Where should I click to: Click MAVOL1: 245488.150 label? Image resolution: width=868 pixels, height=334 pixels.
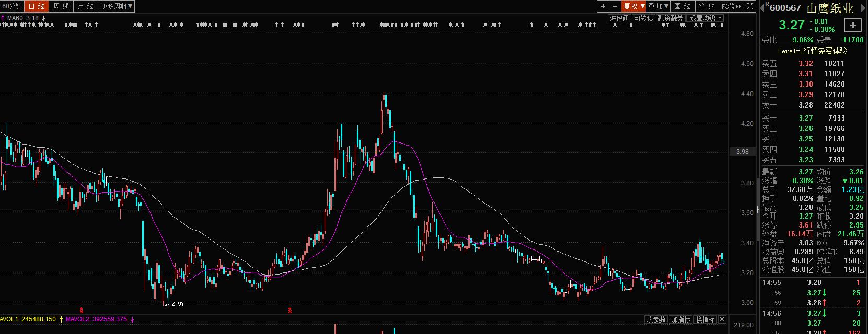click(28, 319)
